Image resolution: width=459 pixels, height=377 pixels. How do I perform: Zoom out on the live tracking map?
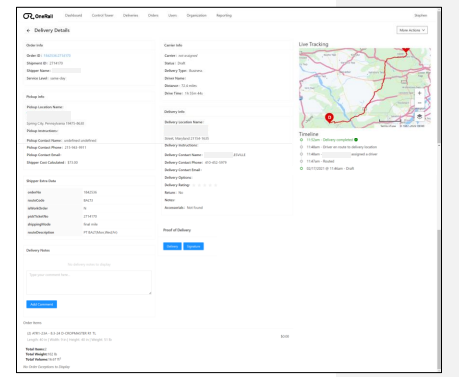coord(419,103)
